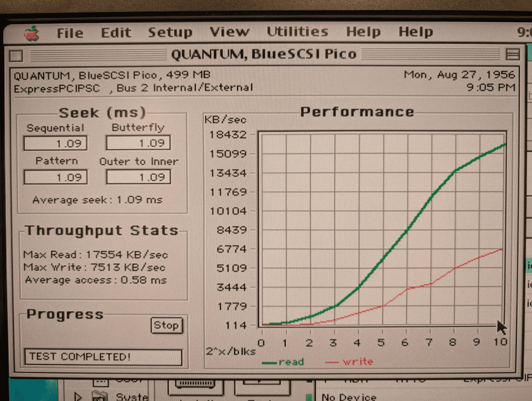The height and width of the screenshot is (401, 532).
Task: Click the QUANTUM, BlueSCSI Pico title bar
Action: pyautogui.click(x=264, y=55)
